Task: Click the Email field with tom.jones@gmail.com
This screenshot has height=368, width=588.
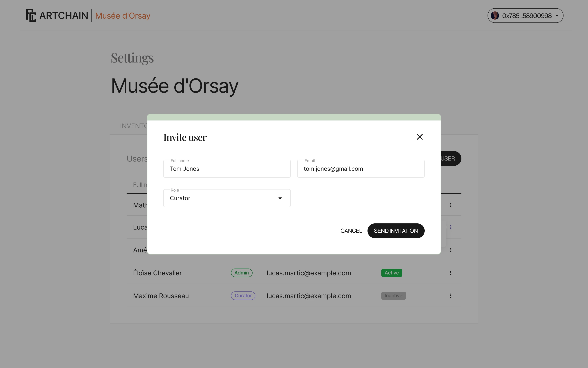Action: 361,169
